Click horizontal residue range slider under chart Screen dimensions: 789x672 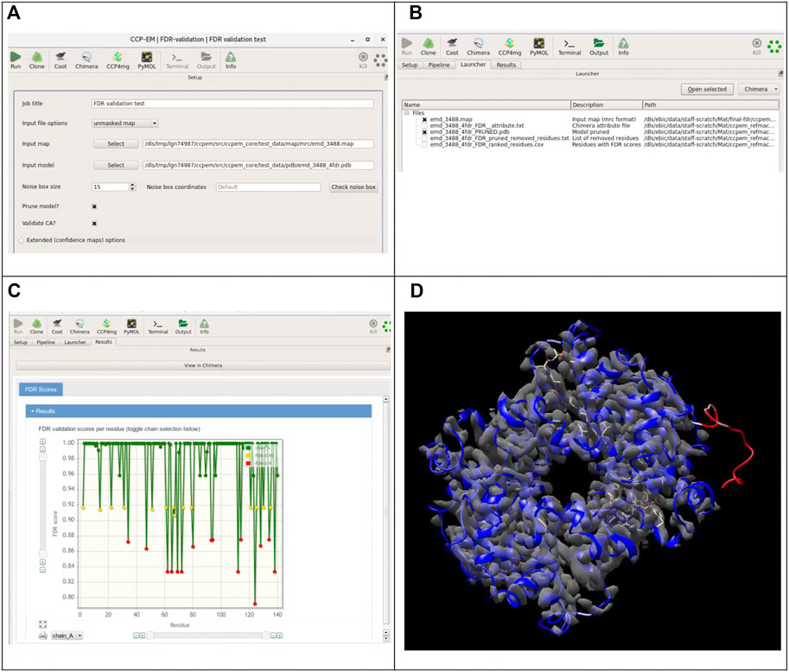[207, 636]
